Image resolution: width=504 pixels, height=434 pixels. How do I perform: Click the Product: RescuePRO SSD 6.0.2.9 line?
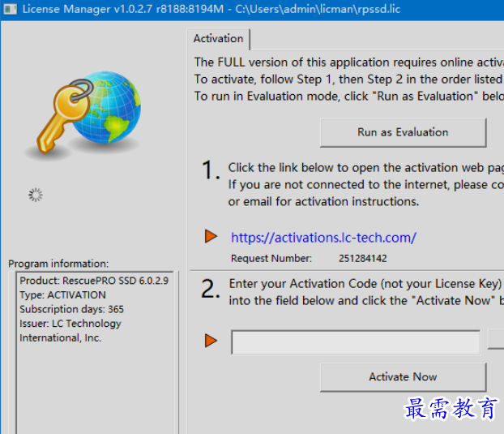coord(94,281)
